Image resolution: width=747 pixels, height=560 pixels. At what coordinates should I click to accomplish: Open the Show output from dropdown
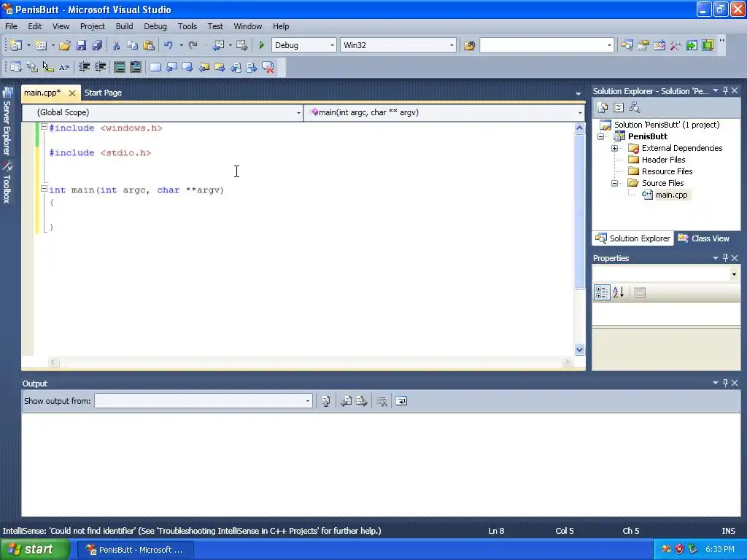[307, 401]
